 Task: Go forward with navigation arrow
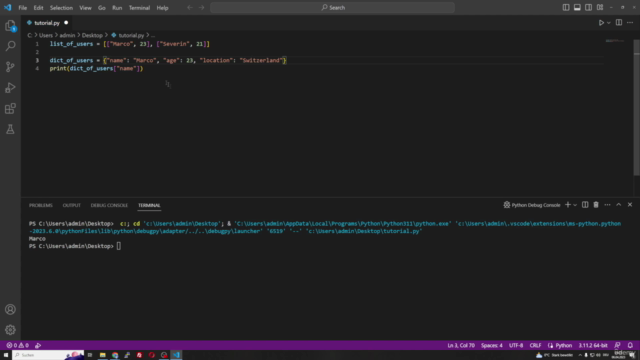(201, 7)
